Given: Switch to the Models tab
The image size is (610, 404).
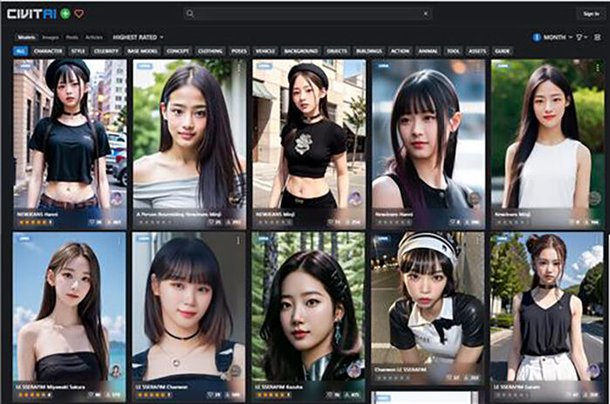Looking at the screenshot, I should point(26,37).
